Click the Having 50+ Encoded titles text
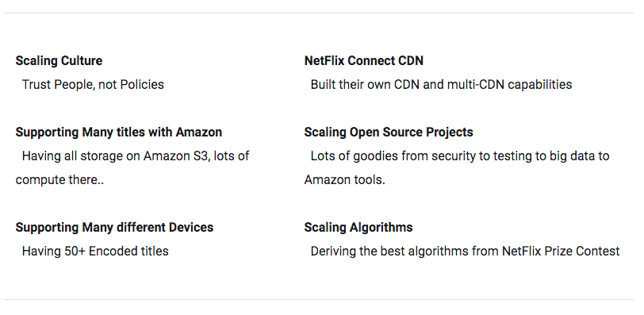Viewport: 644px width, 315px height. (x=95, y=251)
